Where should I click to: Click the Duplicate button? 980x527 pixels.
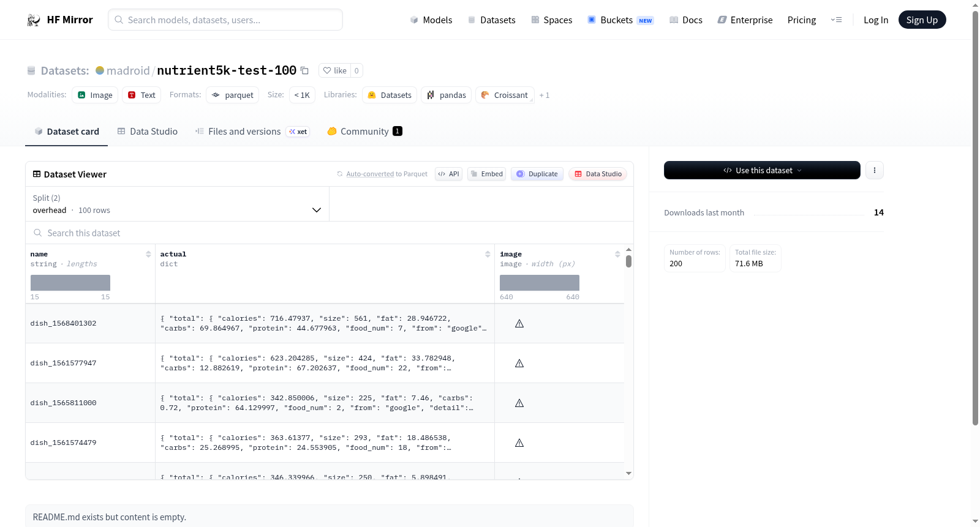[x=537, y=174]
